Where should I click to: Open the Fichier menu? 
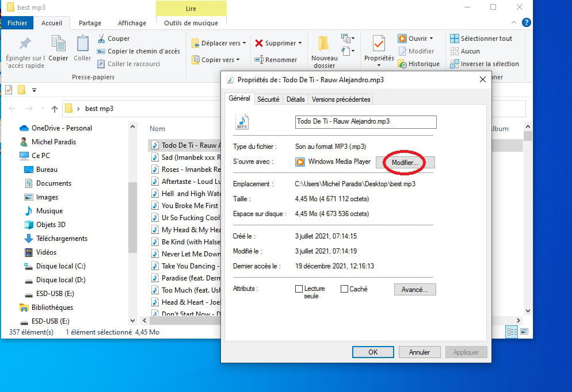pyautogui.click(x=17, y=23)
